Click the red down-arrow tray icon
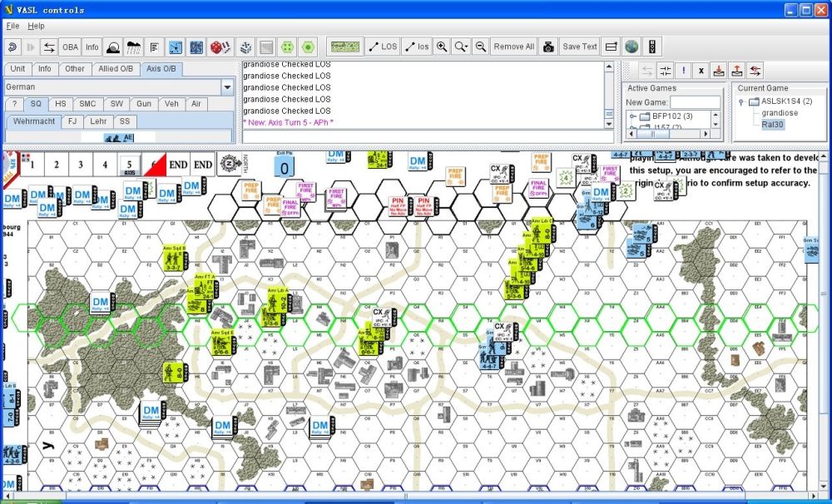The image size is (832, 504). 719,71
